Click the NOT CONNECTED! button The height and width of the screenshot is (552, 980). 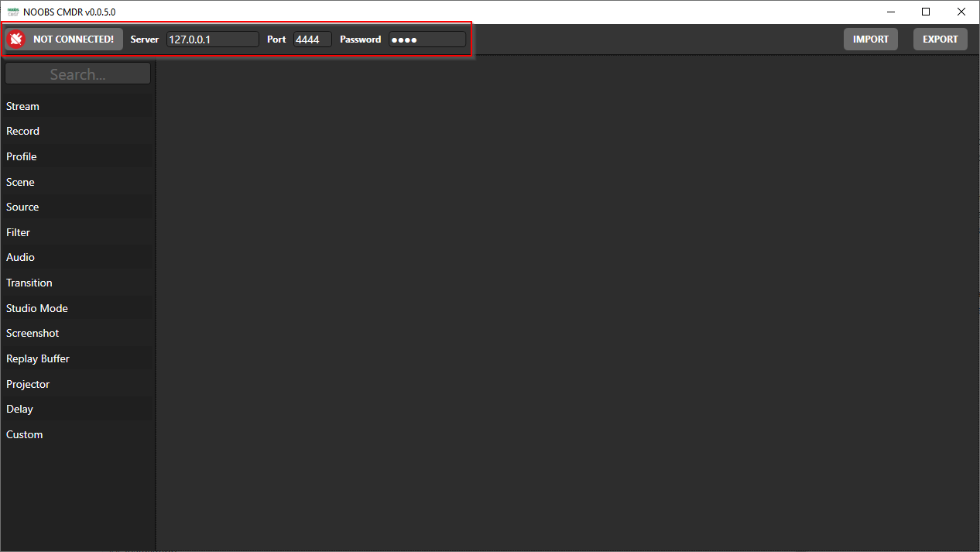[x=63, y=39]
